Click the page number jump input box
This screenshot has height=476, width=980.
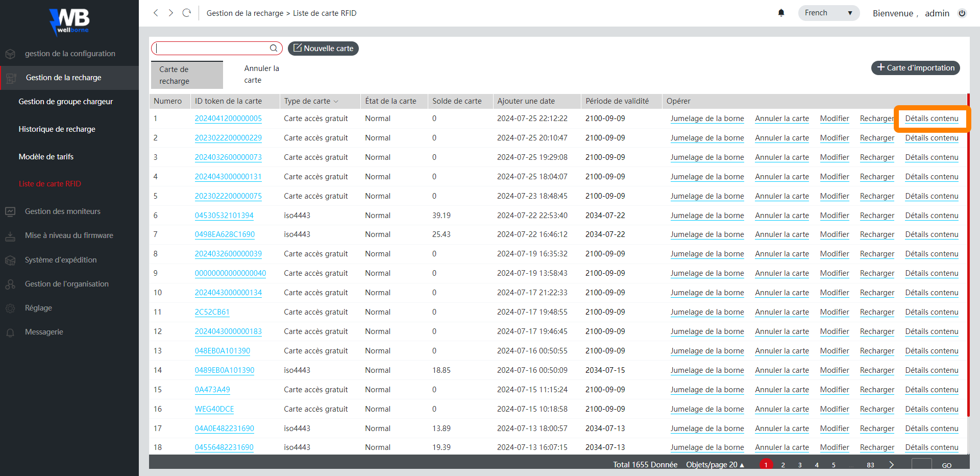921,464
